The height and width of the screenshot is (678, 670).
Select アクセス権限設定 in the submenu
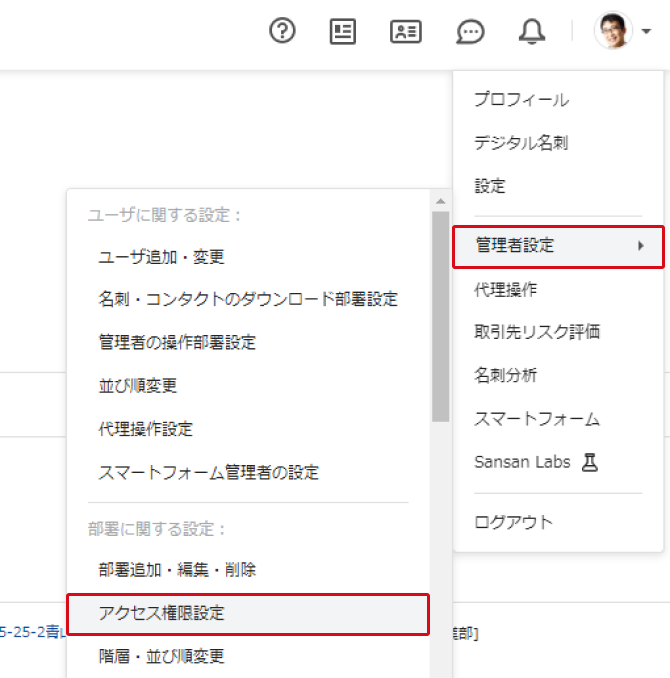point(162,613)
